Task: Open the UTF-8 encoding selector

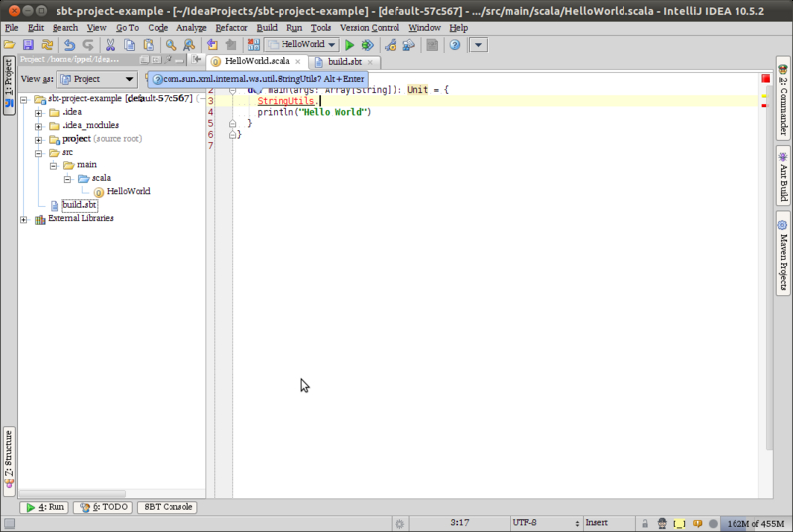Action: [546, 523]
